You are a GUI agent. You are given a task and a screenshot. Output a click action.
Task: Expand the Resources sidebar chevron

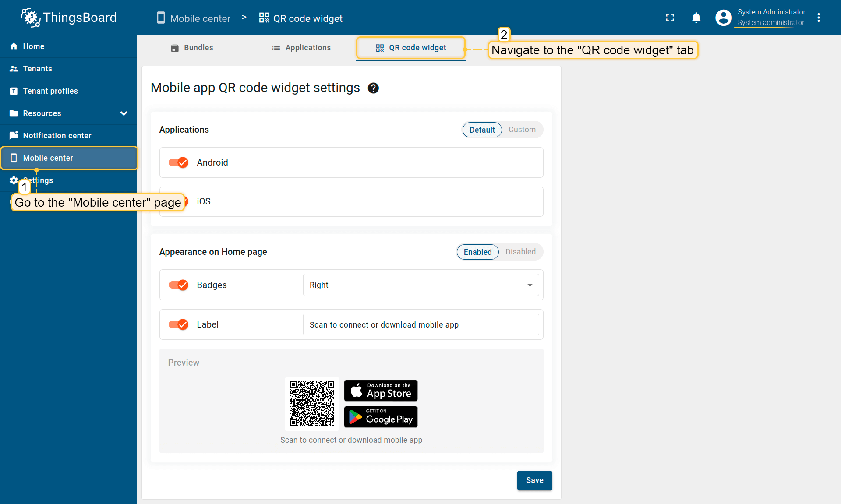click(x=124, y=113)
